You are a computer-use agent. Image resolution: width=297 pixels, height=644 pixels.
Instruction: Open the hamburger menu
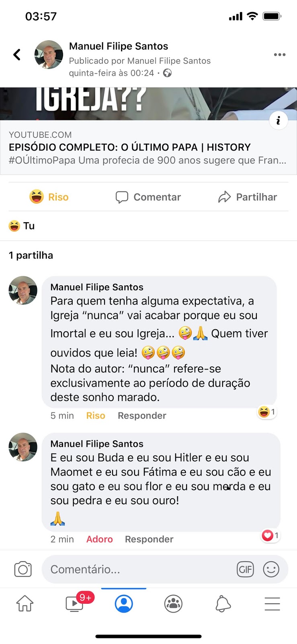pyautogui.click(x=272, y=604)
